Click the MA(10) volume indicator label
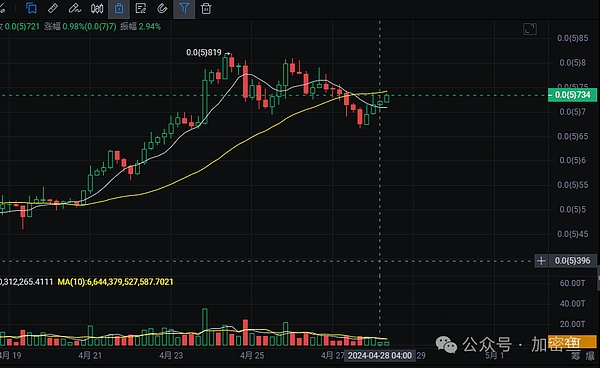The image size is (600, 368). tap(115, 282)
